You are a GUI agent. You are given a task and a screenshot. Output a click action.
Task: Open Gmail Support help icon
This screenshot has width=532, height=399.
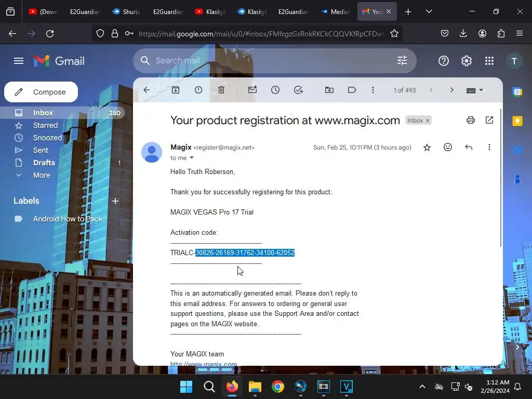444,61
